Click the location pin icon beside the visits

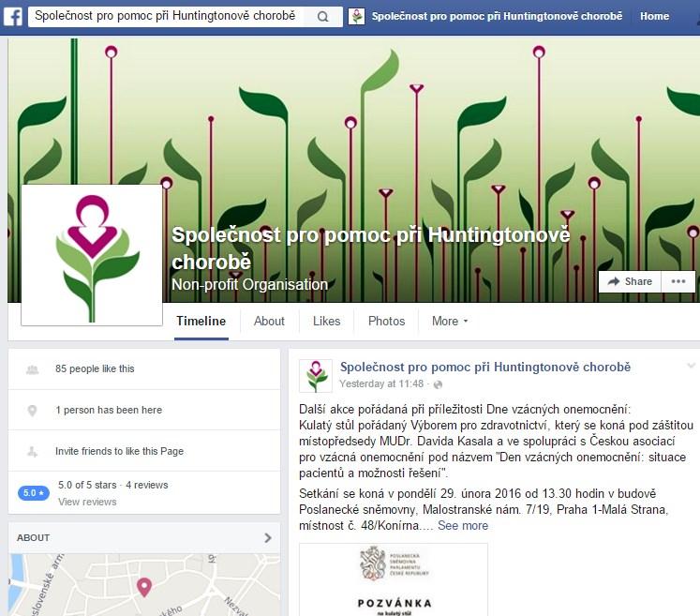point(32,411)
